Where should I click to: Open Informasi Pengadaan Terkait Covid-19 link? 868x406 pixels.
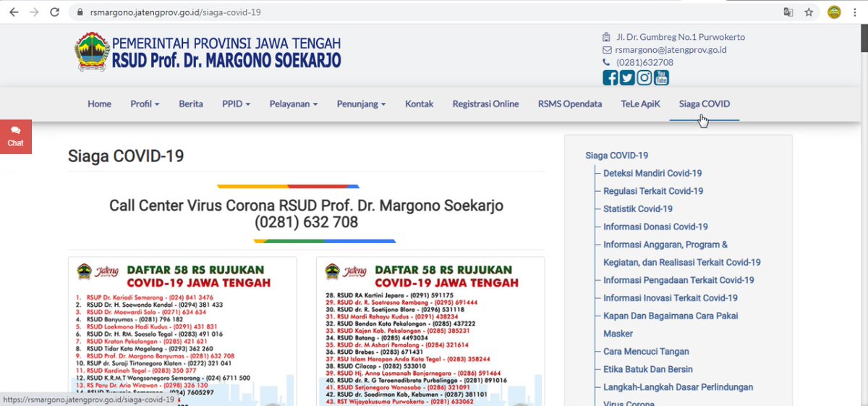coord(678,280)
